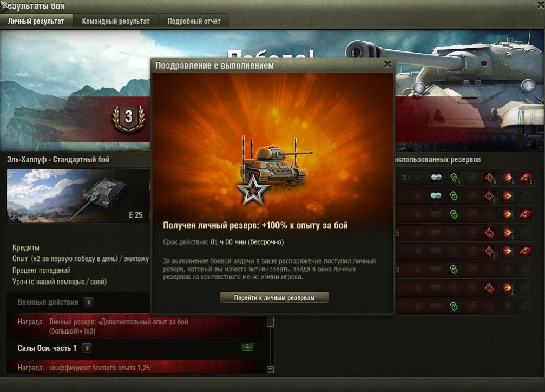Click the spotted-enemies icon in the summary row
Screen dimensions: 545x392
436,178
